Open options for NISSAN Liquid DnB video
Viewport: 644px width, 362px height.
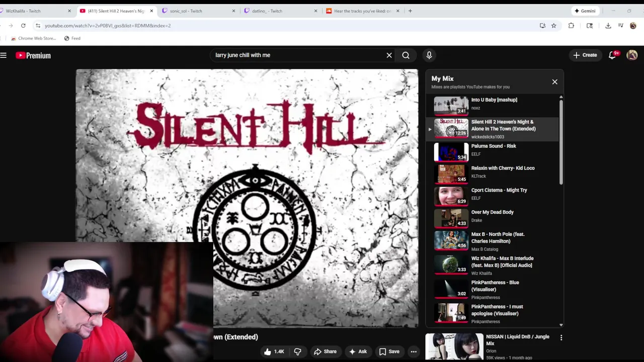tap(561, 338)
